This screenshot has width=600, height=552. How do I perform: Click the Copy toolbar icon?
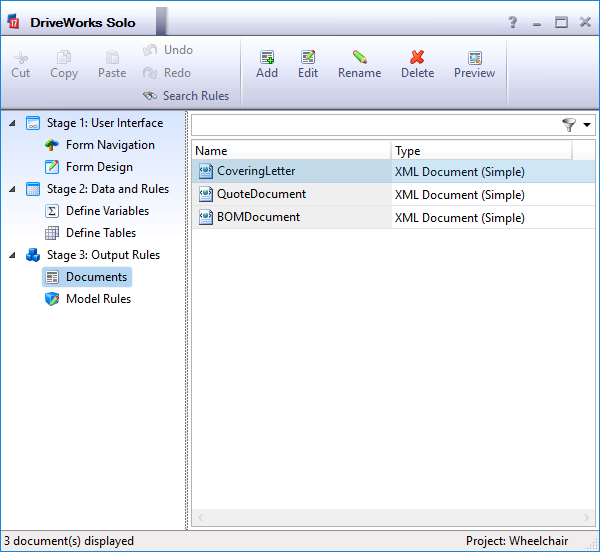64,57
